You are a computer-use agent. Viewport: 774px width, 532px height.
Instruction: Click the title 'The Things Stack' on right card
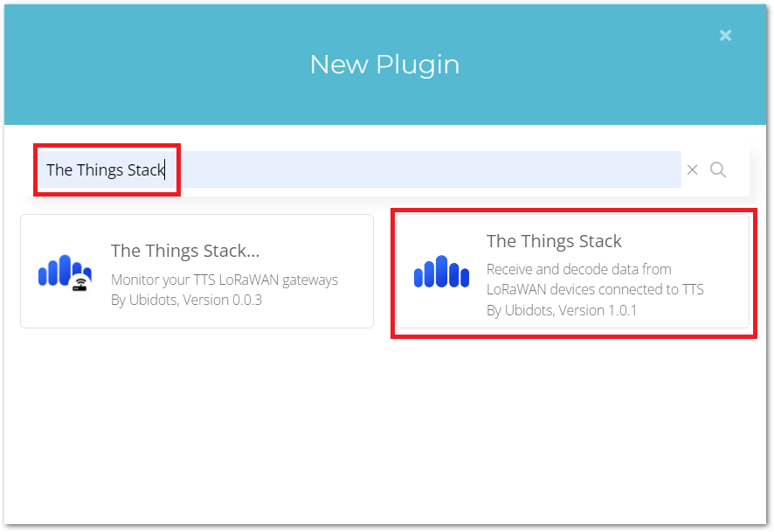554,241
